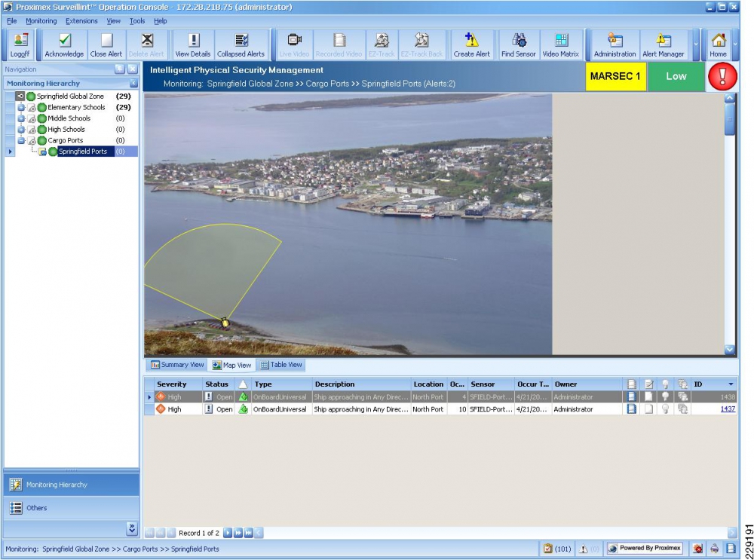Open the Monitoring menu
The width and height of the screenshot is (754, 560).
[x=41, y=21]
